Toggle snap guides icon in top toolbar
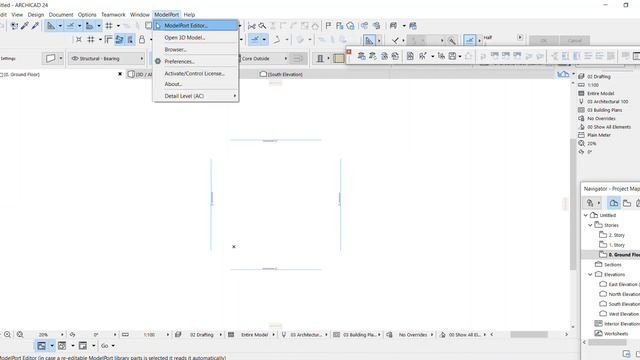The height and width of the screenshot is (360, 640). [71, 26]
